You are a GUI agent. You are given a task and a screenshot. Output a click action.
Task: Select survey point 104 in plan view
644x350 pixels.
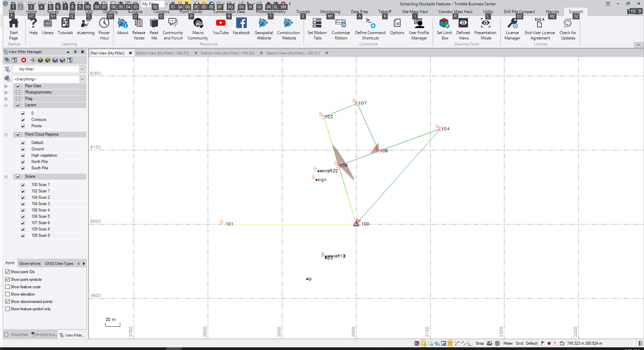tap(440, 129)
